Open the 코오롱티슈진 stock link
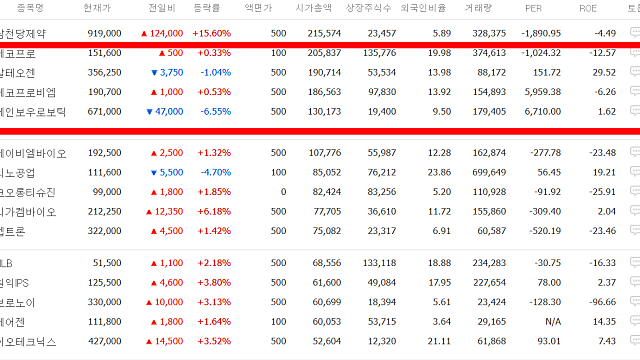The height and width of the screenshot is (360, 640). 28,192
